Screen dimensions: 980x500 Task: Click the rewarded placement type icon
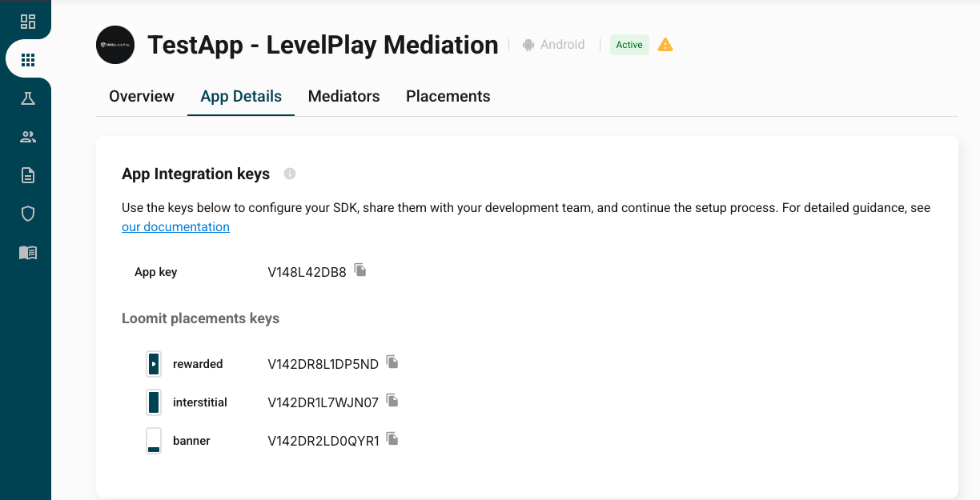tap(154, 364)
